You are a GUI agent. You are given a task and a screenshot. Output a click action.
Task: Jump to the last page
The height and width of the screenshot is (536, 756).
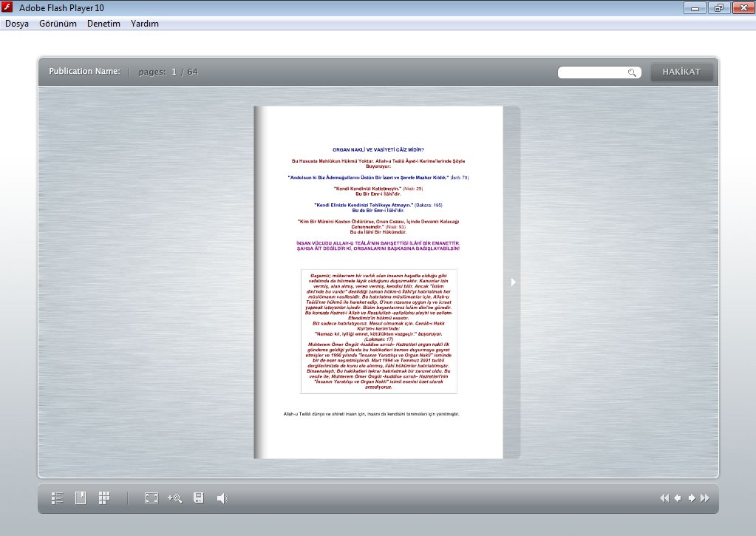[x=705, y=498]
